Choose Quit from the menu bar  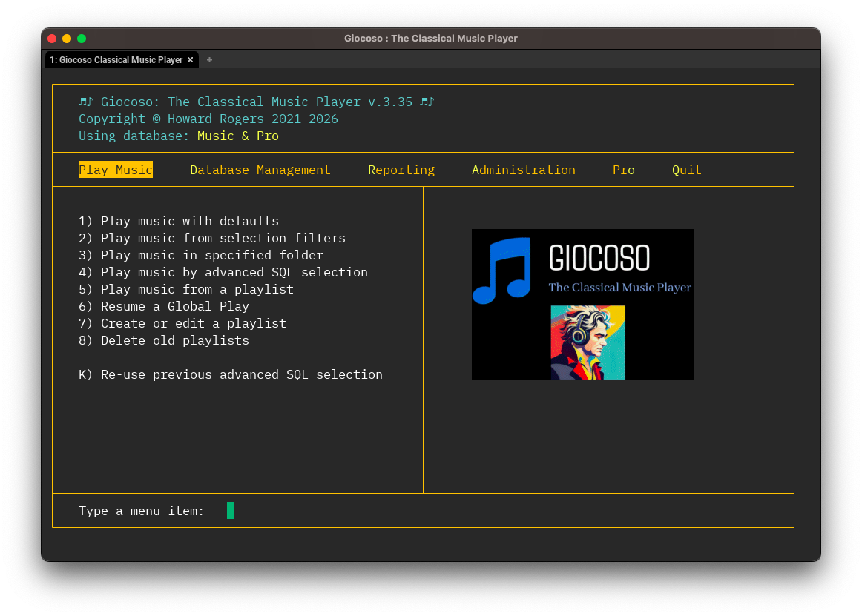click(x=687, y=170)
